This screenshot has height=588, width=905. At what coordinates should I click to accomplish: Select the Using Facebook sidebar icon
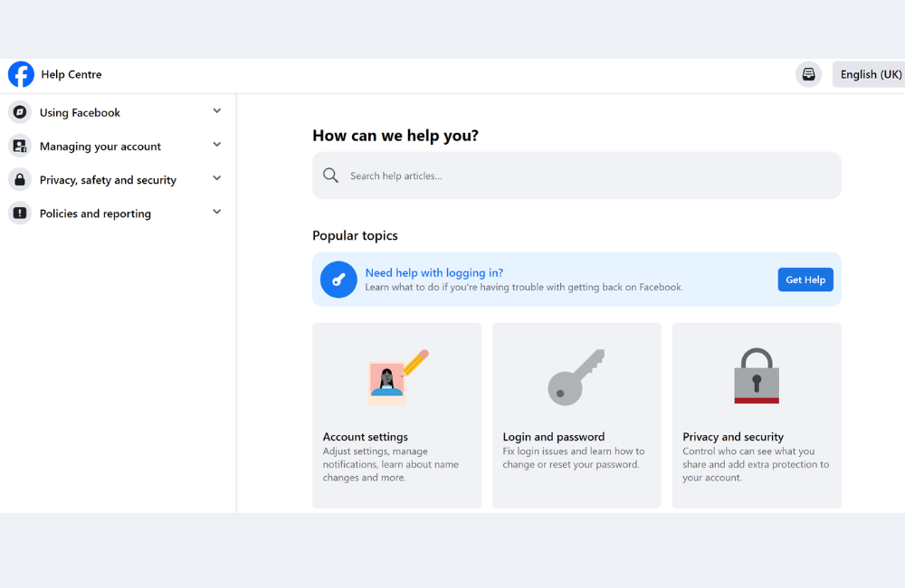point(19,112)
